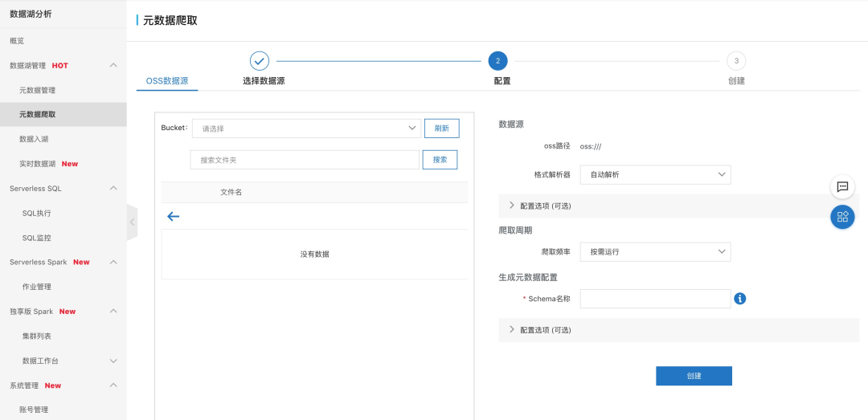
Task: Click the blue back arrow in file list
Action: (173, 216)
